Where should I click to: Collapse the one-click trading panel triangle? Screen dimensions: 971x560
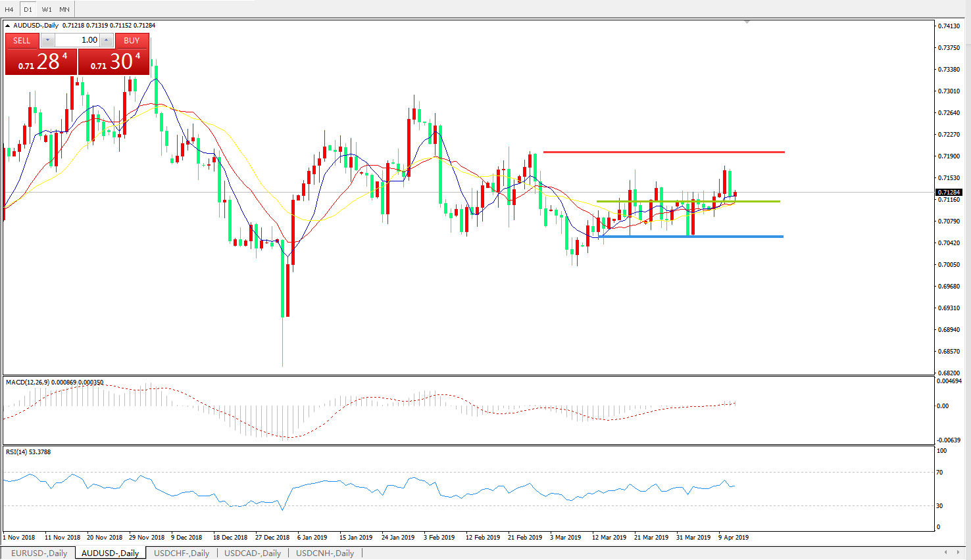click(7, 26)
